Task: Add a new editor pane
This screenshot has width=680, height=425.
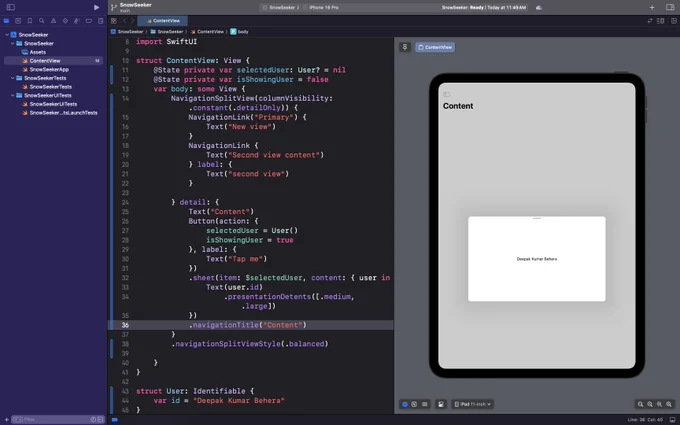Action: coord(673,21)
